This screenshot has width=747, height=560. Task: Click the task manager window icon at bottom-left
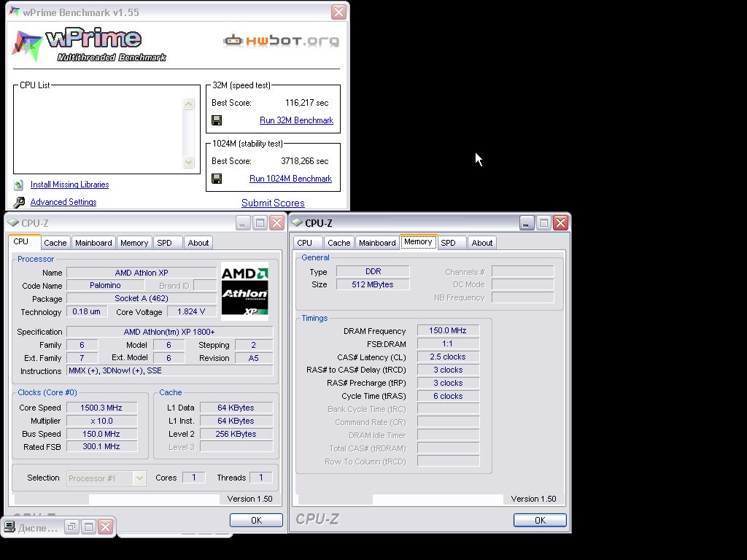pos(9,526)
